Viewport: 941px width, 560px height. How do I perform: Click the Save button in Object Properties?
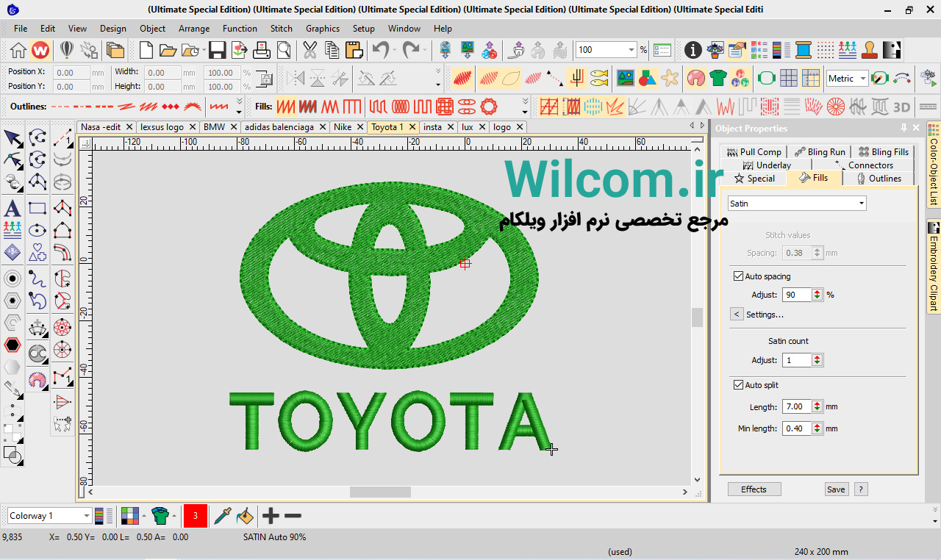[x=836, y=489]
